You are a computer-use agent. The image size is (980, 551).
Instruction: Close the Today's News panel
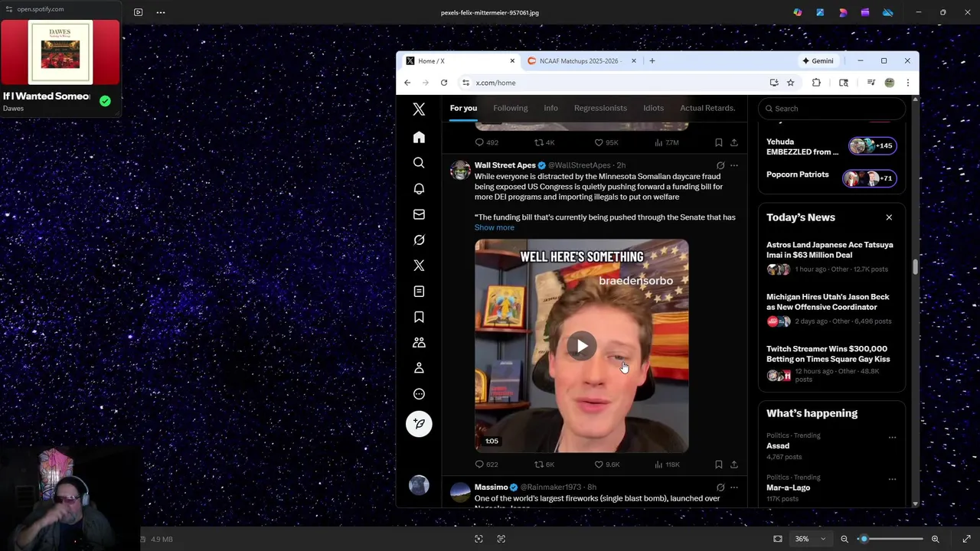pyautogui.click(x=889, y=217)
